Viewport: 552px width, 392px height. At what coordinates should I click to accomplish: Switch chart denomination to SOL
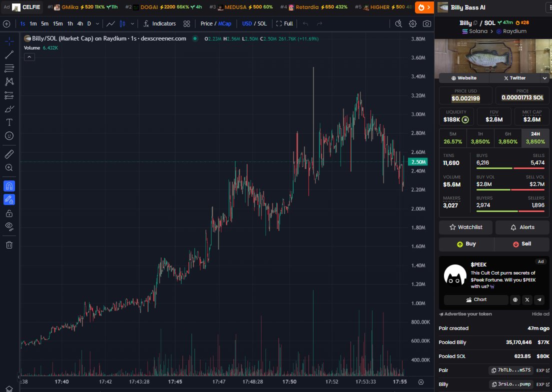pyautogui.click(x=262, y=23)
